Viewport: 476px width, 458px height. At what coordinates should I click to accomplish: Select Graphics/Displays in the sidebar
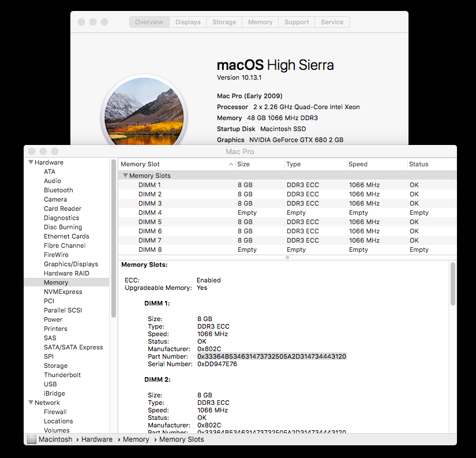pyautogui.click(x=71, y=264)
